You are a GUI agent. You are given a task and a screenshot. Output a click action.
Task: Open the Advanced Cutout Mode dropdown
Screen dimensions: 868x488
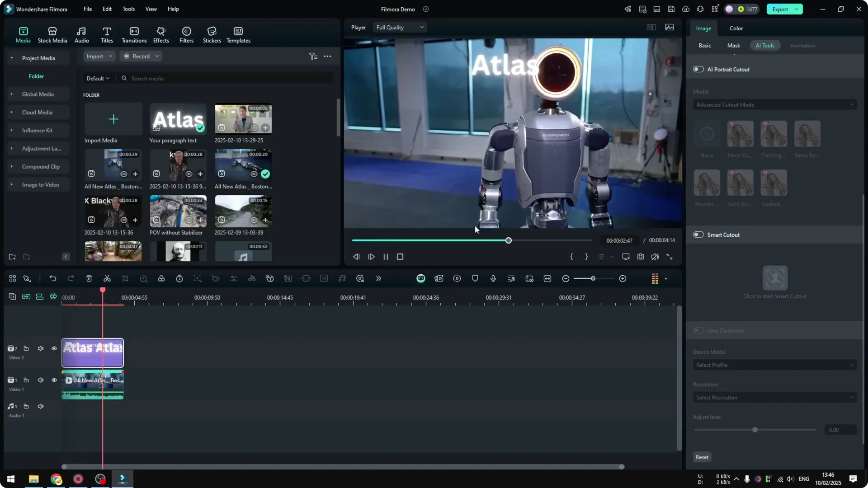pyautogui.click(x=774, y=104)
